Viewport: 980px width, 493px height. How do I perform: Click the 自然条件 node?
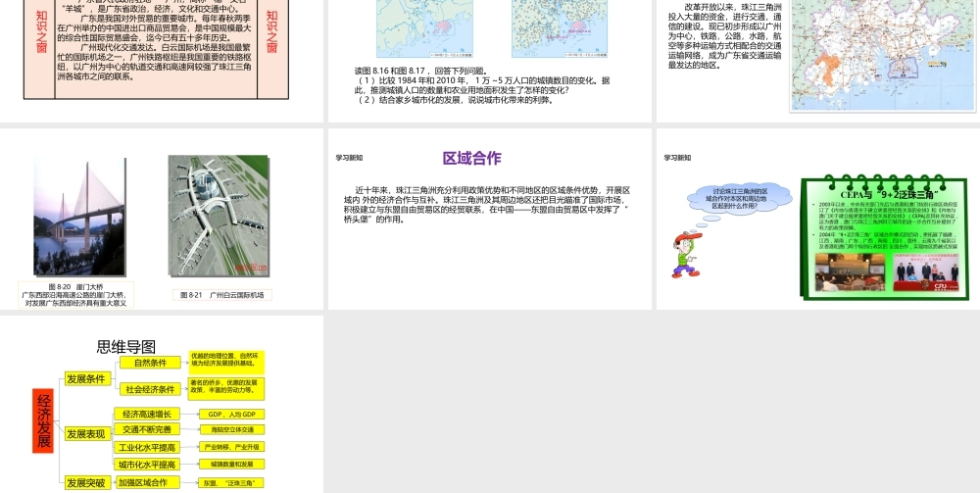(x=150, y=363)
